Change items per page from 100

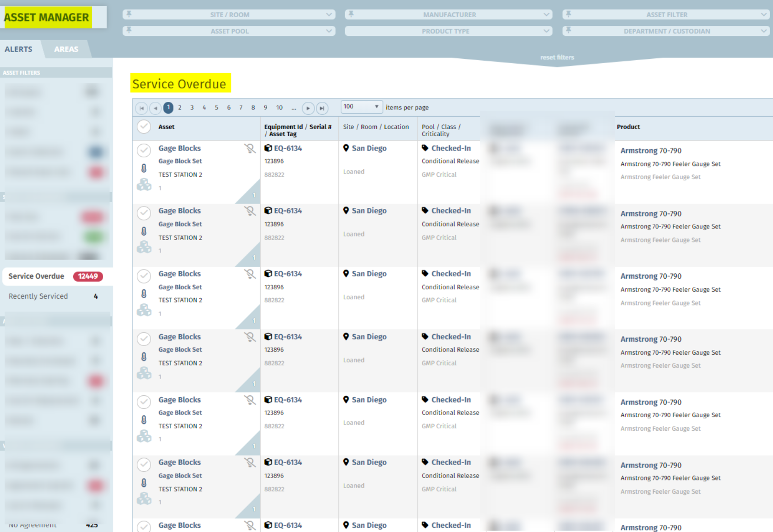(x=362, y=107)
